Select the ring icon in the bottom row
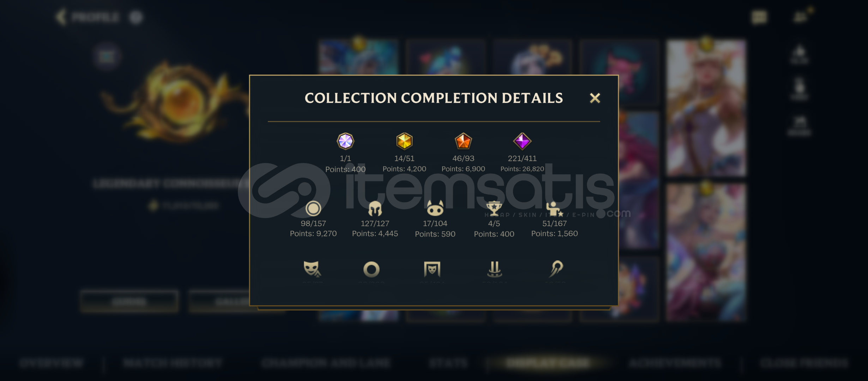This screenshot has width=868, height=381. tap(372, 270)
